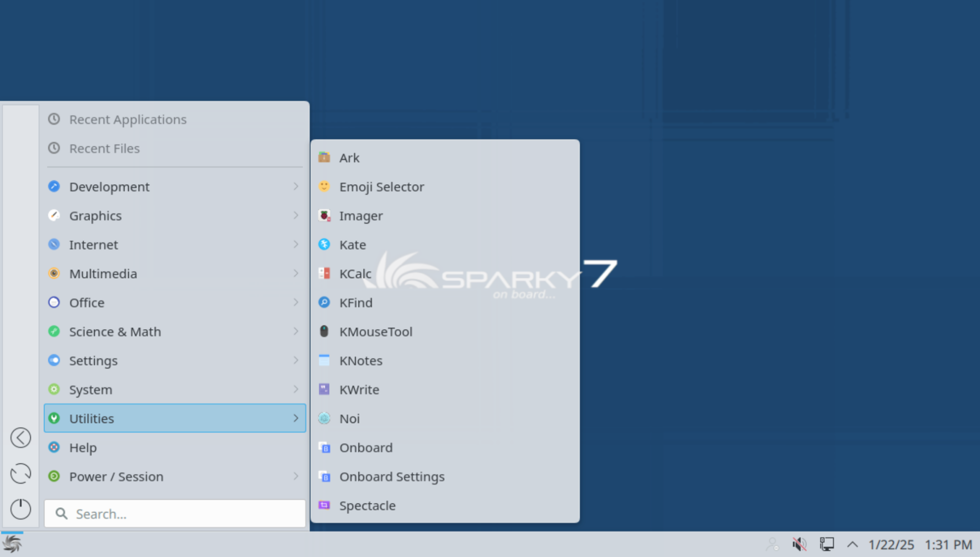Open the Science & Math menu

pos(115,331)
